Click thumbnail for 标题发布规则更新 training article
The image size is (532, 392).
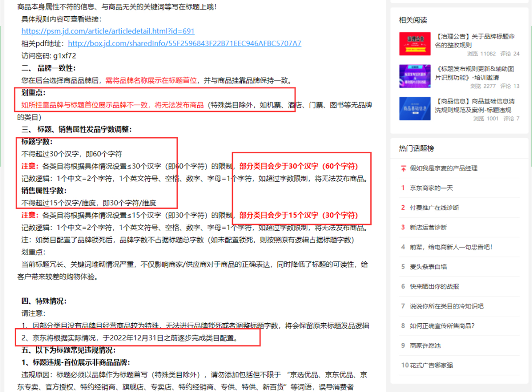click(414, 76)
